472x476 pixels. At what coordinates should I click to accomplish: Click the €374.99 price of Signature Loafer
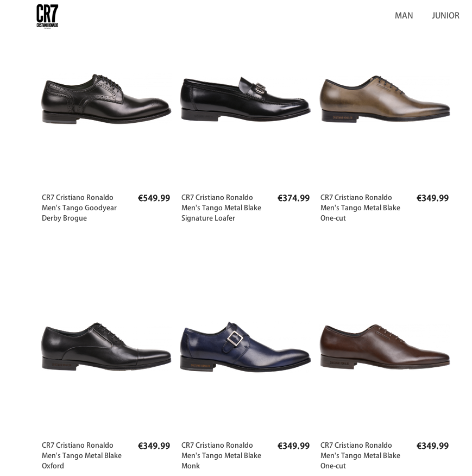tap(293, 198)
